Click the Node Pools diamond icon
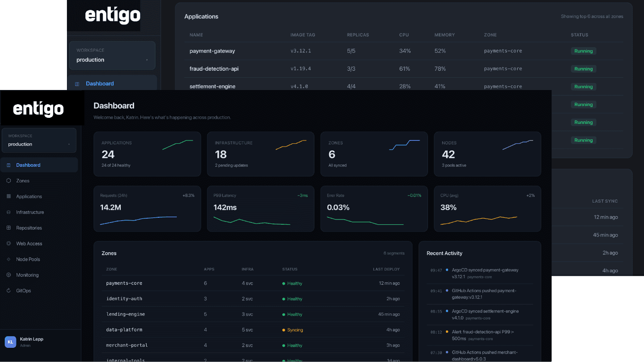 (x=8, y=259)
